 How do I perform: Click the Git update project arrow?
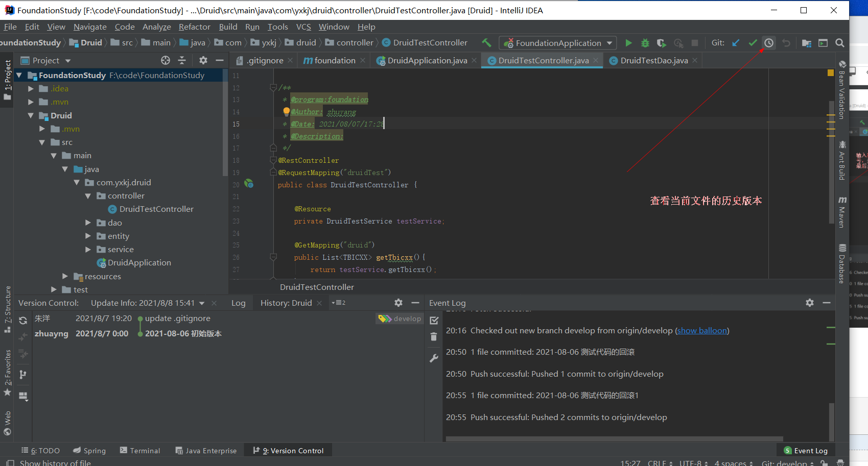tap(736, 43)
